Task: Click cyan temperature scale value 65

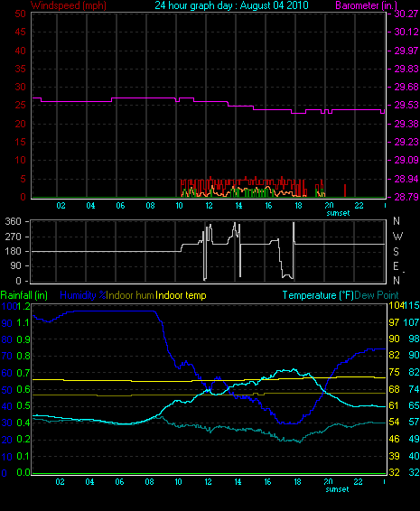Action: point(415,405)
